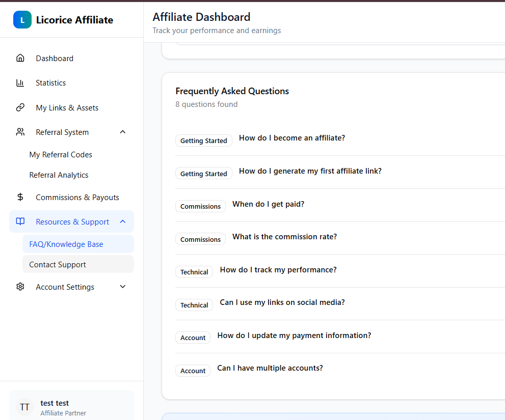The image size is (505, 420).
Task: Open the "When do I get paid?" question
Action: (268, 204)
